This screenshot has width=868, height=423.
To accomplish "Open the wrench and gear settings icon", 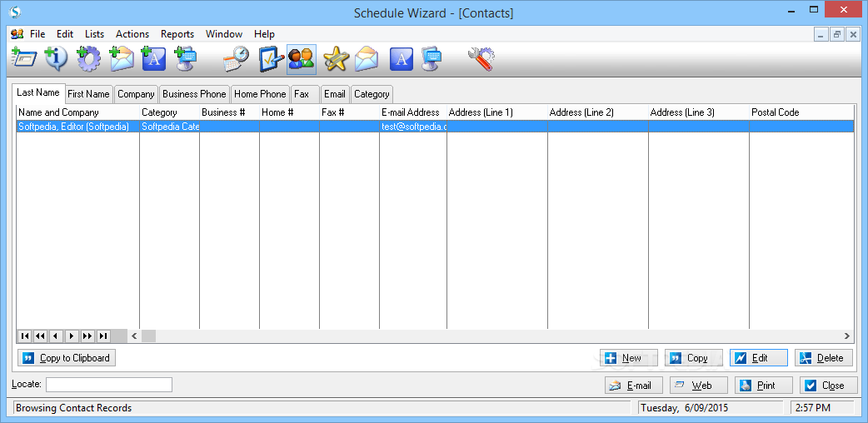I will (481, 59).
